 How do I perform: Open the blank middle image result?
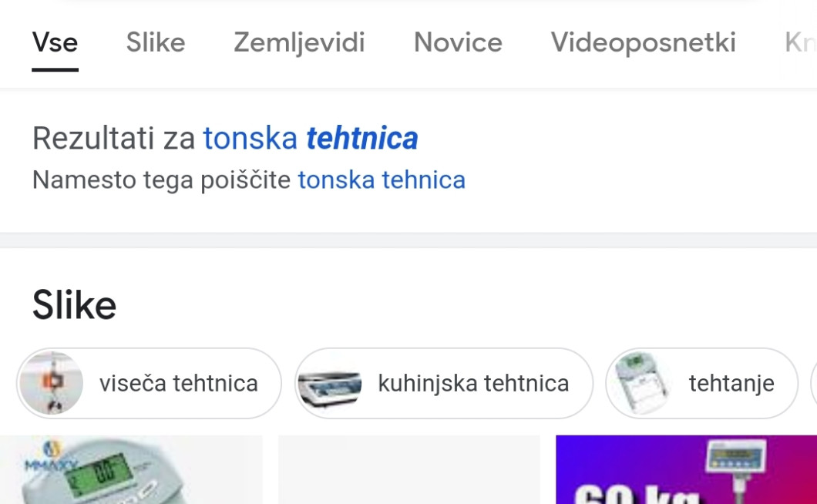(408, 470)
